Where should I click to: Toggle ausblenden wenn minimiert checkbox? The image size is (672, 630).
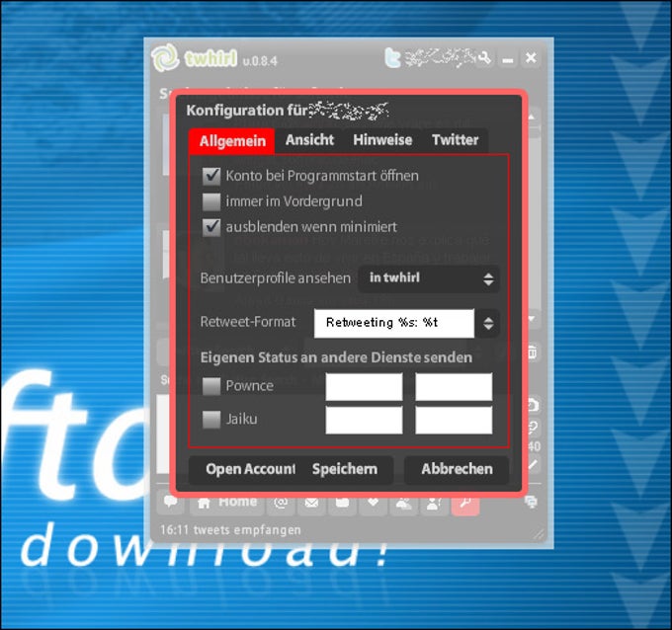[x=211, y=227]
